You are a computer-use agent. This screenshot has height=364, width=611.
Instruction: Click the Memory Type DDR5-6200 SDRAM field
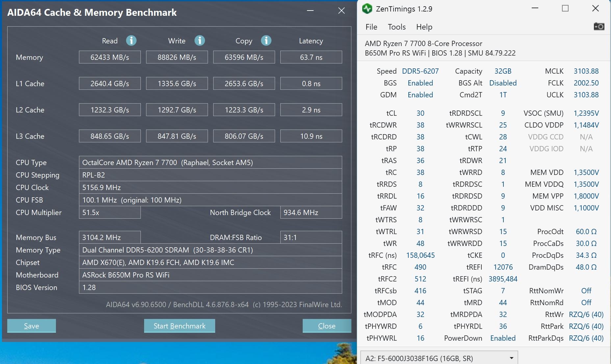(211, 250)
